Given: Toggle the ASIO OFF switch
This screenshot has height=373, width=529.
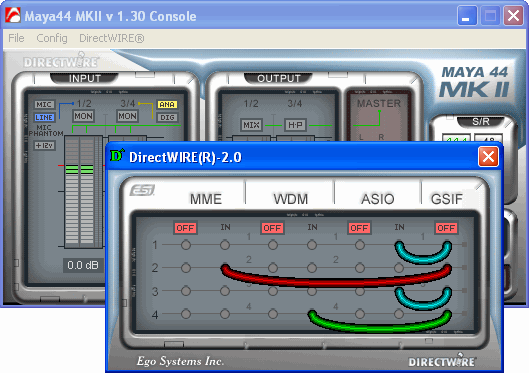Looking at the screenshot, I should click(359, 228).
